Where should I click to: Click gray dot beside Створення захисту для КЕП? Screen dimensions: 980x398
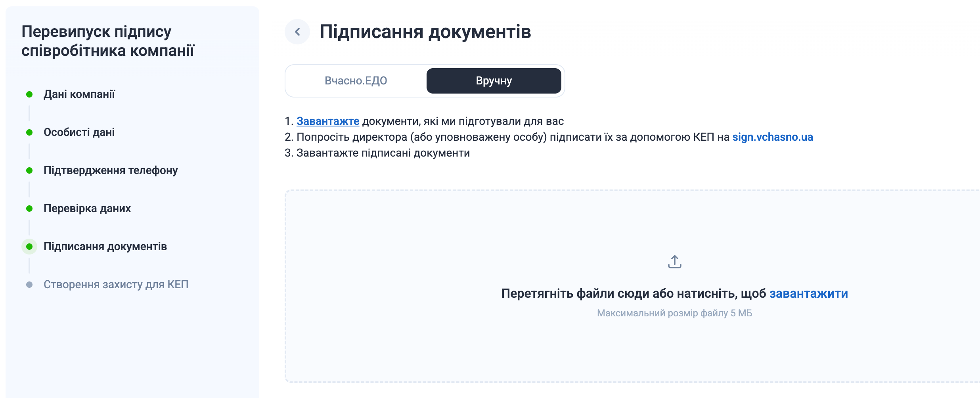[29, 285]
